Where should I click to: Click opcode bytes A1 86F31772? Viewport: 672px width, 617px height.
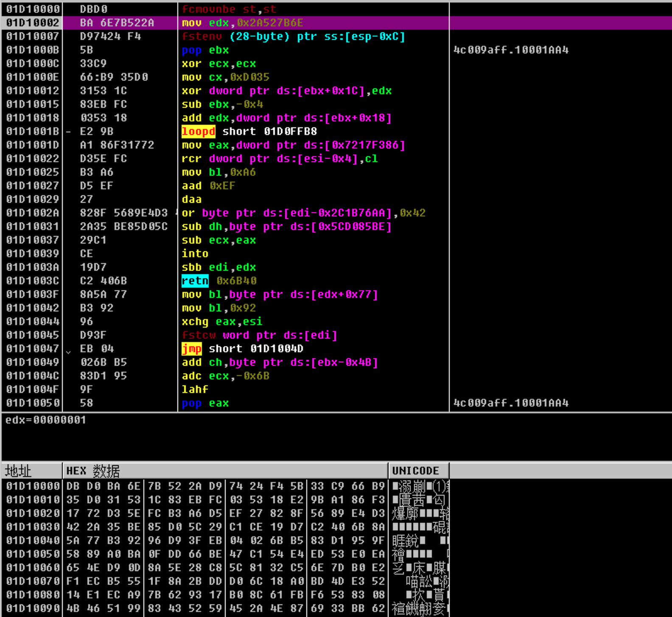click(x=117, y=145)
